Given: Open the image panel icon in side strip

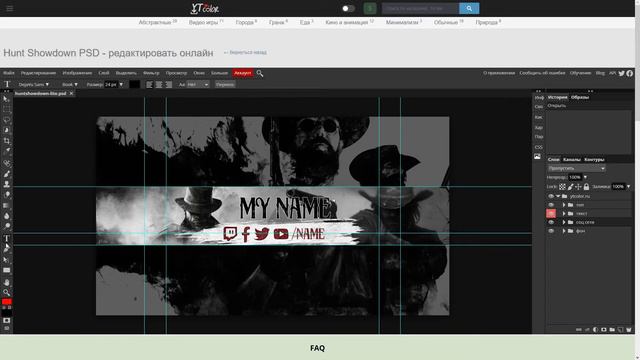Looking at the screenshot, I should tap(538, 157).
